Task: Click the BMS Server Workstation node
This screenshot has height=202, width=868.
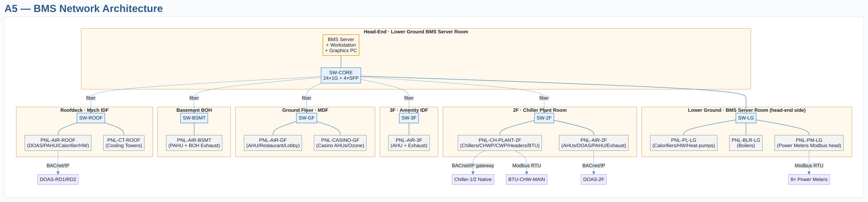Action: [341, 45]
